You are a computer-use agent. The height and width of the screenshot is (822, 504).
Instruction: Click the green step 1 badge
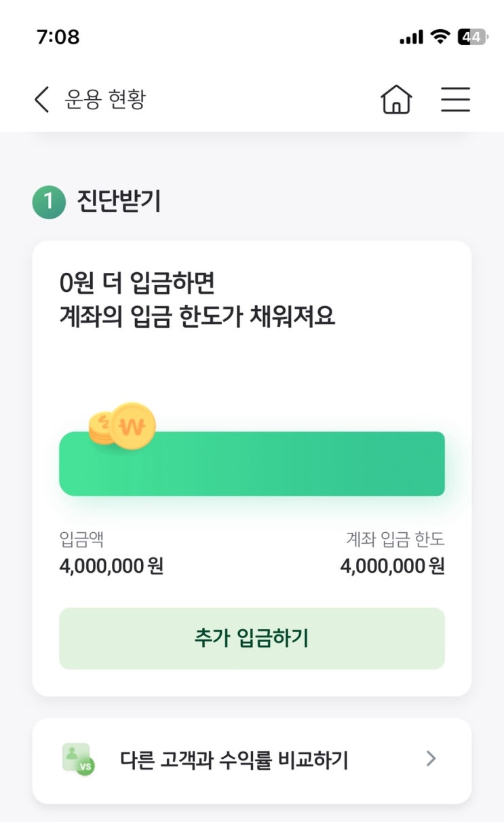pos(49,202)
